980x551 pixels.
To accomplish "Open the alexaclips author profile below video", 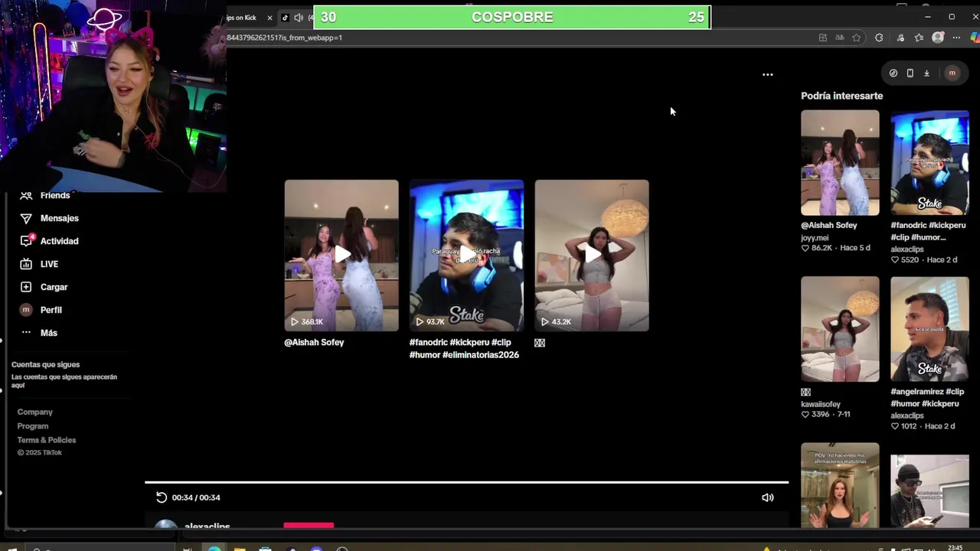I will (x=207, y=527).
